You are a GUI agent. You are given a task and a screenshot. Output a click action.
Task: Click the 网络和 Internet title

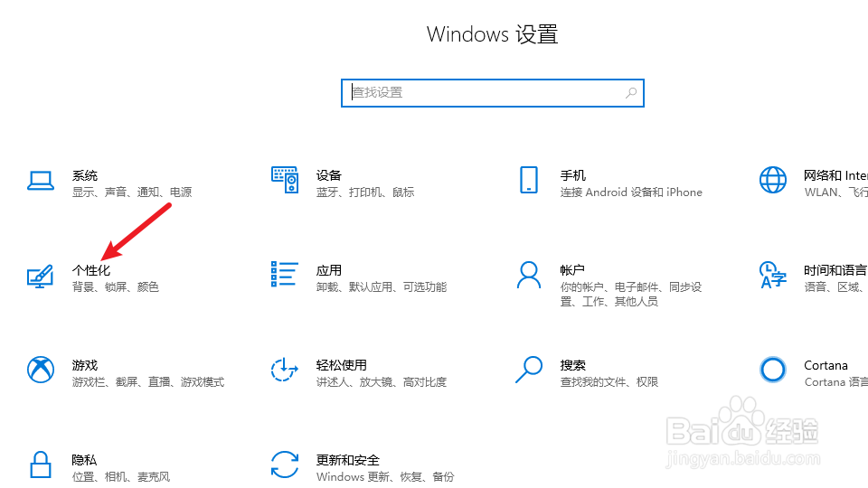(835, 175)
